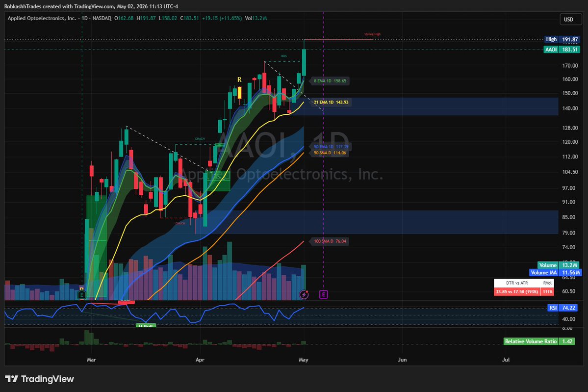The image size is (588, 392).
Task: Select the 50 EMA 1D 117.39 label
Action: tap(331, 147)
